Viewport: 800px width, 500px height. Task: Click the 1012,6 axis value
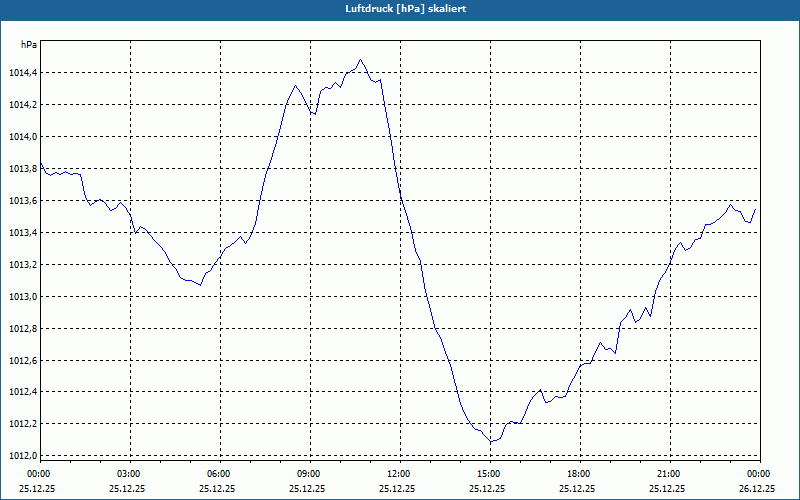[x=23, y=361]
